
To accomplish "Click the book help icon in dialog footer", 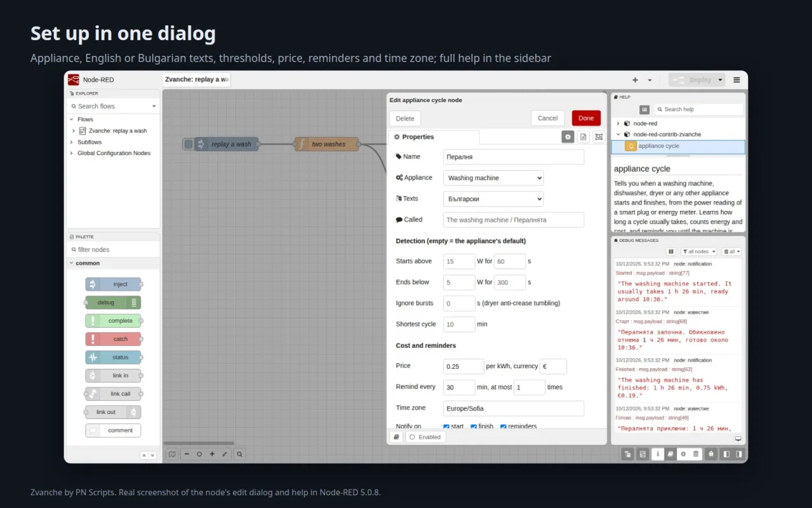I will [x=396, y=437].
